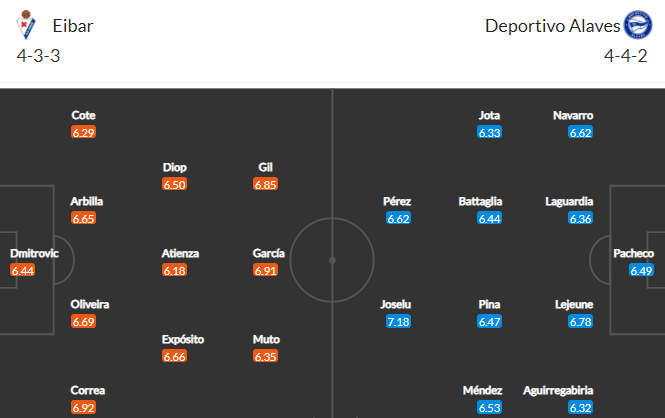
Task: Select goalkeeper Pacheco on the pitch
Action: point(633,254)
